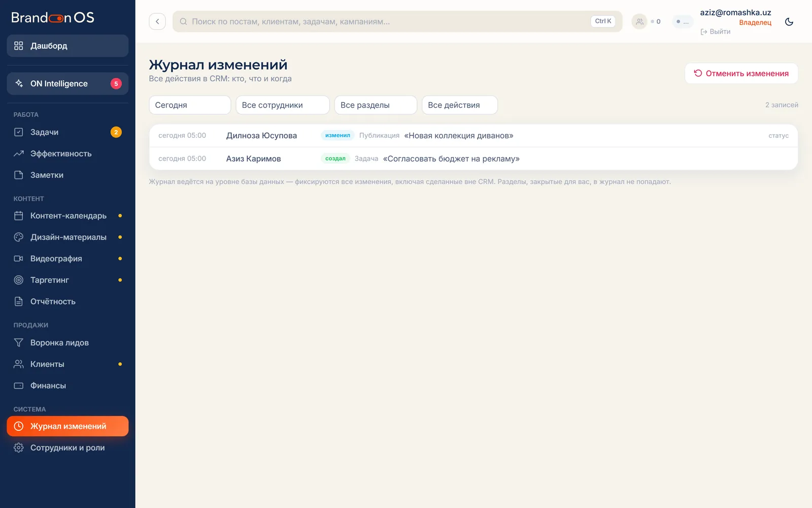This screenshot has width=812, height=508.
Task: Click the Отчётность document icon
Action: (19, 301)
